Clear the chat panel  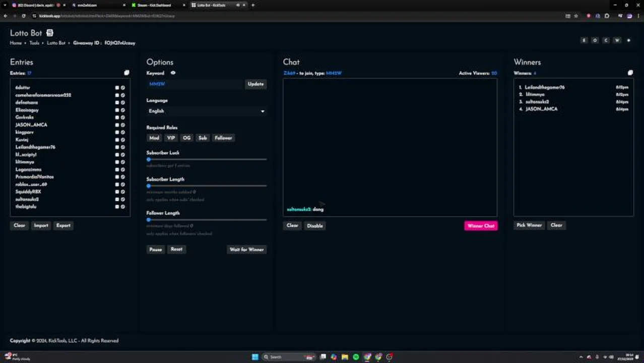[x=292, y=226]
